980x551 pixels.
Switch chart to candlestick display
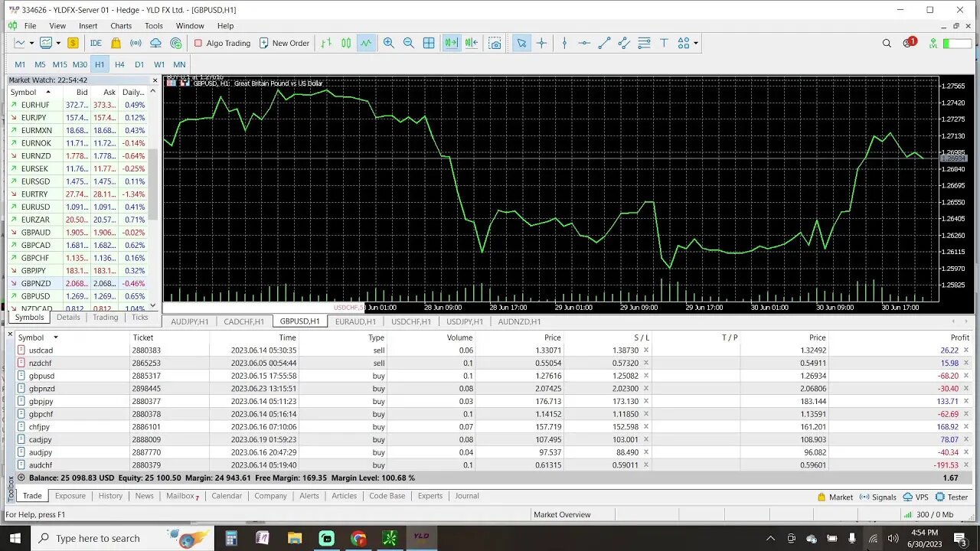(x=346, y=43)
